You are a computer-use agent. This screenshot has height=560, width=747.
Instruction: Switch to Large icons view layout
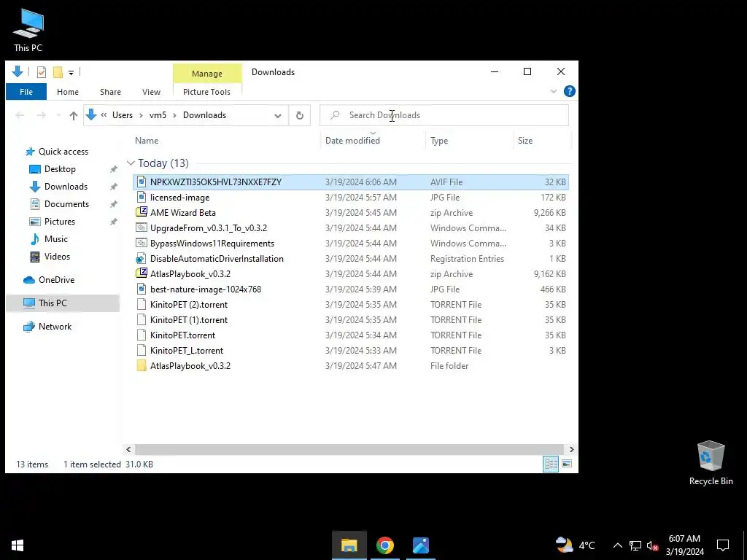tap(567, 464)
